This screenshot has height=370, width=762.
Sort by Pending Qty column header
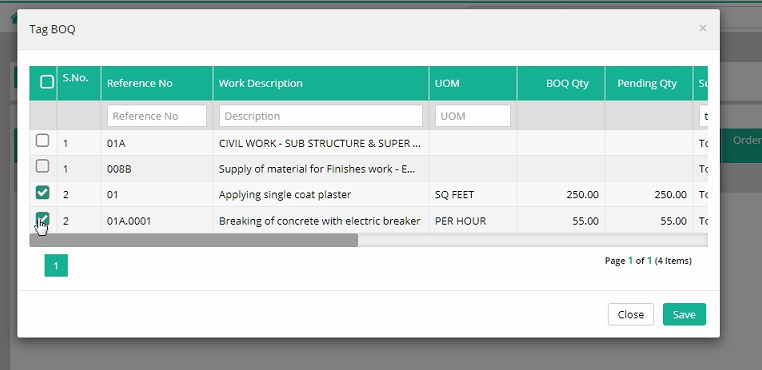tap(647, 83)
